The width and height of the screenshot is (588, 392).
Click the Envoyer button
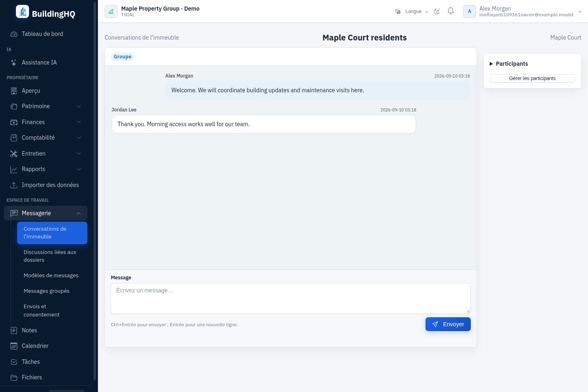tap(448, 324)
